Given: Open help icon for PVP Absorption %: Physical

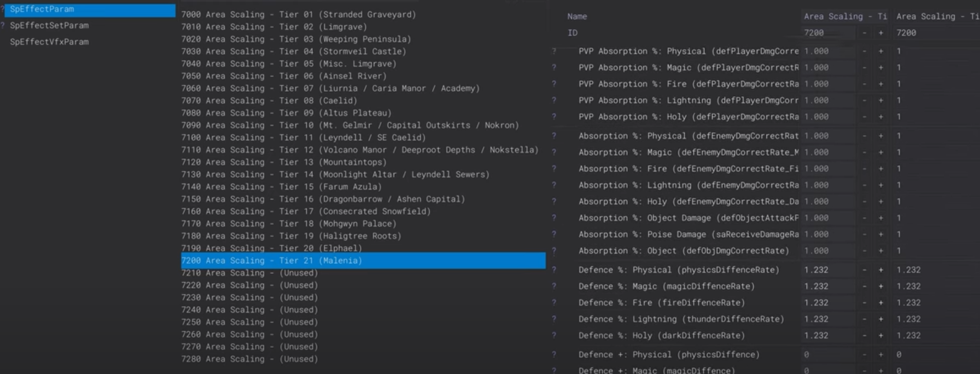Looking at the screenshot, I should pyautogui.click(x=554, y=51).
